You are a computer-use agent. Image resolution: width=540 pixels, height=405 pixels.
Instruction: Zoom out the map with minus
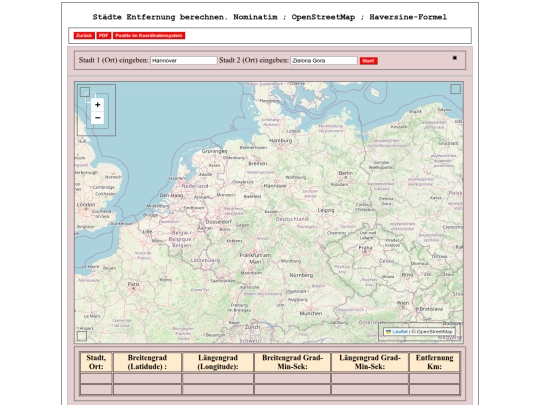(97, 118)
